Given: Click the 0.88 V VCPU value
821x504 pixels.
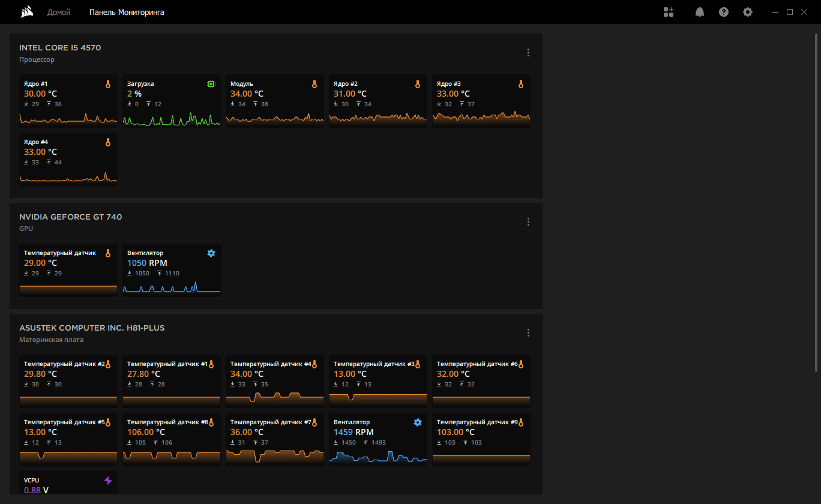Looking at the screenshot, I should (x=36, y=490).
